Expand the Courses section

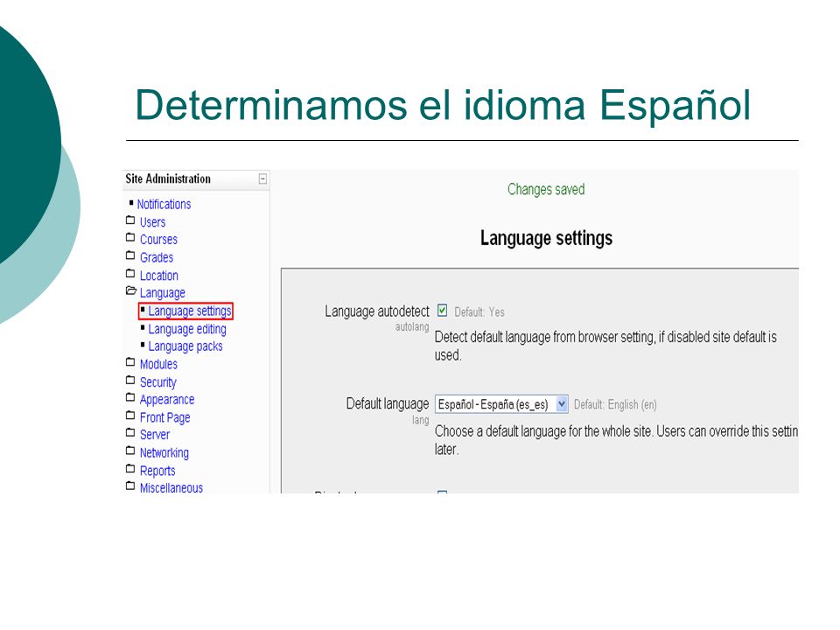click(x=158, y=240)
